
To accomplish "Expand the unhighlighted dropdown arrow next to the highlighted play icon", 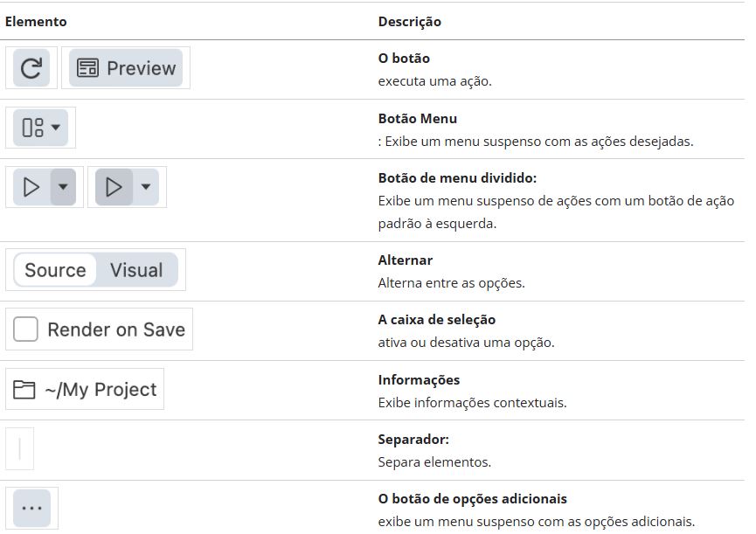I will [145, 187].
